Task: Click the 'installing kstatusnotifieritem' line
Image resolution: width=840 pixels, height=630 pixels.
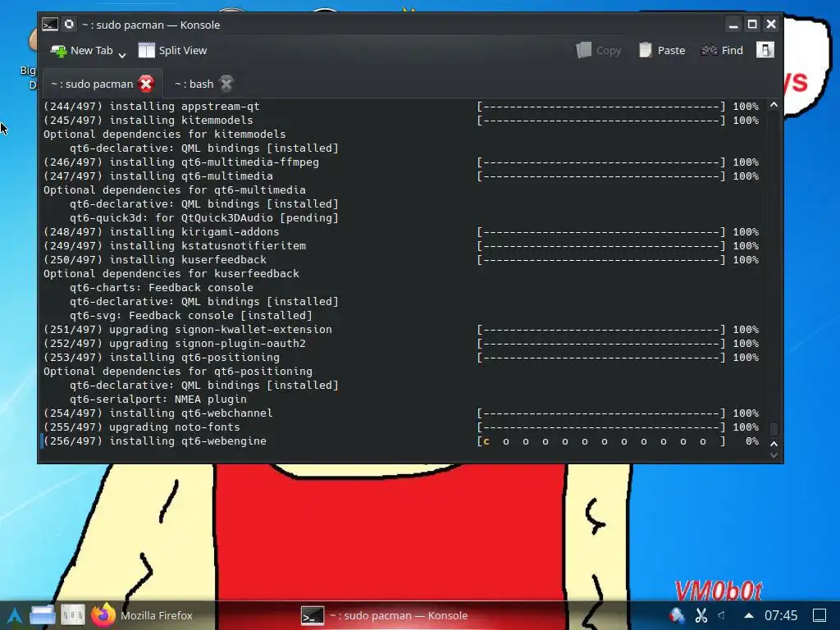Action: coord(175,246)
